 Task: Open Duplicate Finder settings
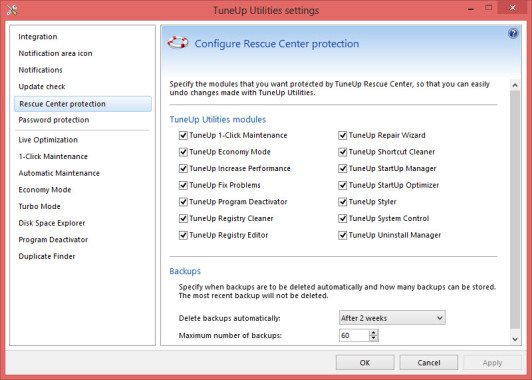47,256
